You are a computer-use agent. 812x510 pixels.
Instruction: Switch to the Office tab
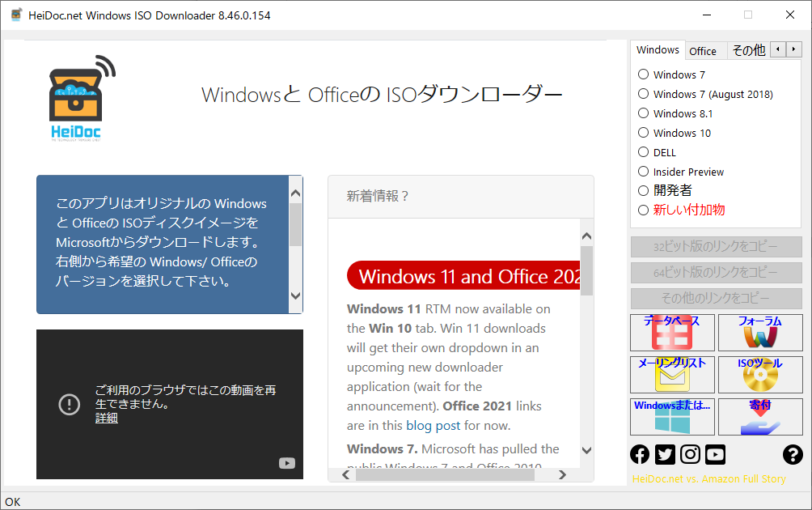[x=703, y=51]
